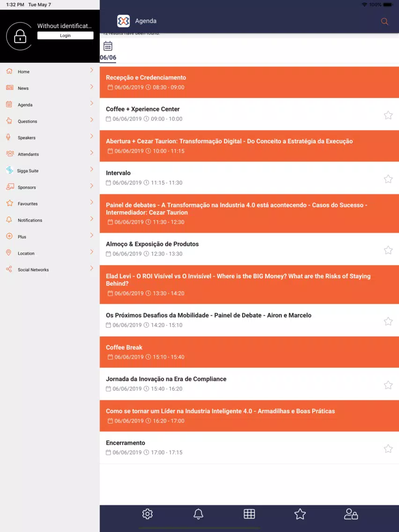Click the Notifications bell sidebar icon
Image resolution: width=399 pixels, height=532 pixels.
coord(9,220)
